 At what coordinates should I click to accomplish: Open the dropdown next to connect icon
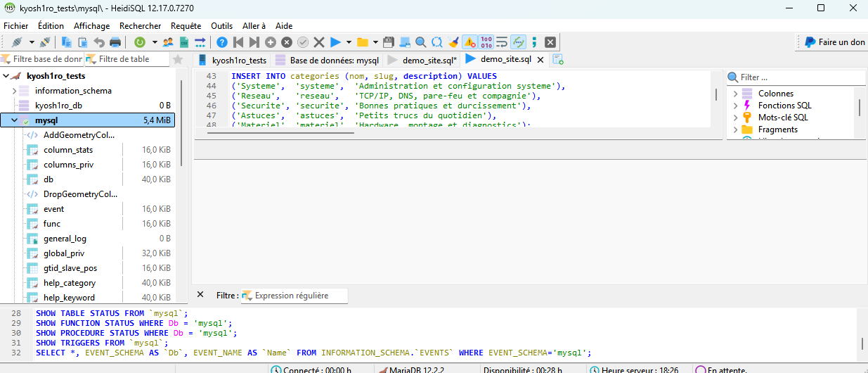pos(31,42)
